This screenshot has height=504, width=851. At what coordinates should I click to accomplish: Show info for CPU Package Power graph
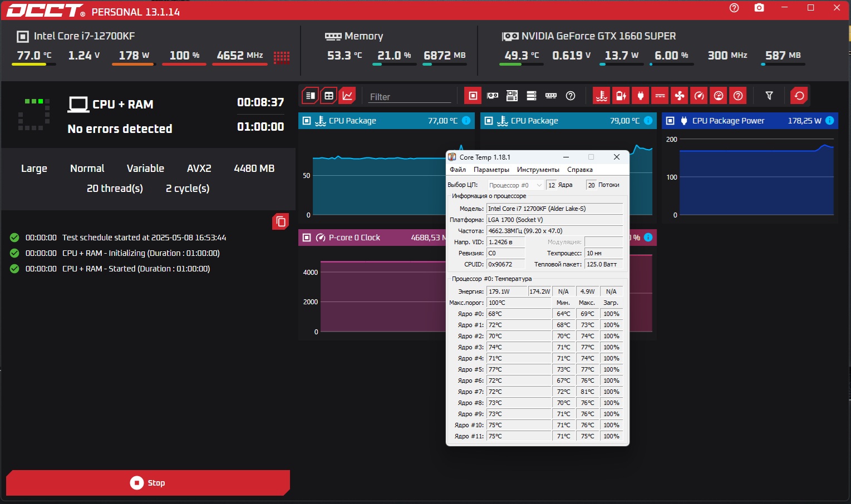[x=830, y=121]
